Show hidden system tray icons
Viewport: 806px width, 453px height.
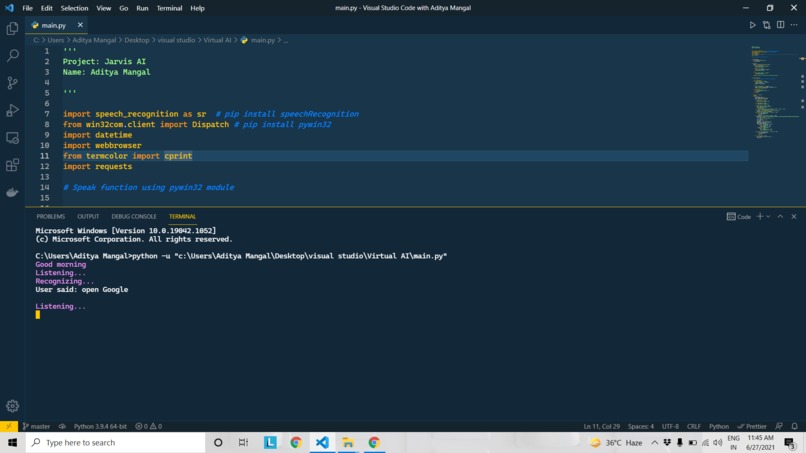pyautogui.click(x=654, y=442)
